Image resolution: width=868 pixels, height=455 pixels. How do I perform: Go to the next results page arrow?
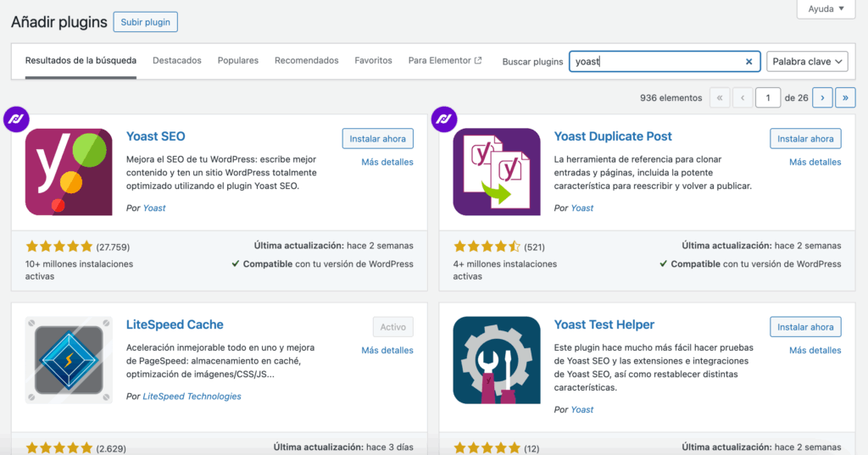[x=821, y=98]
